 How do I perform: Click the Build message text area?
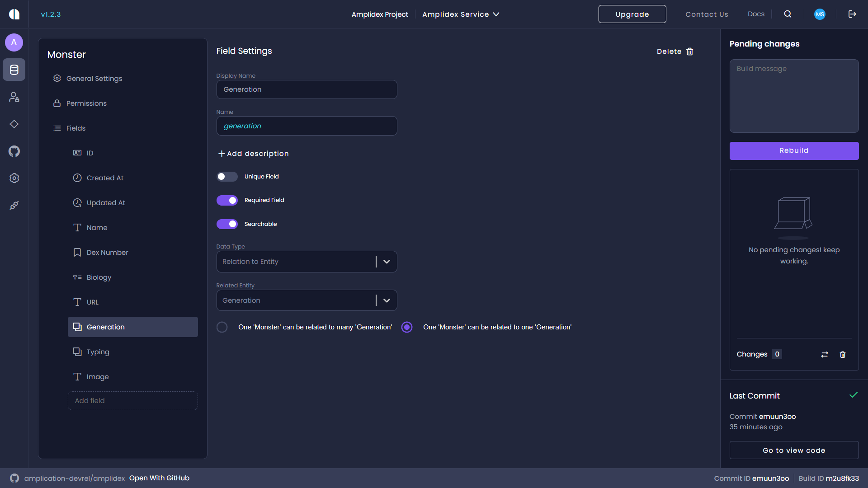794,96
